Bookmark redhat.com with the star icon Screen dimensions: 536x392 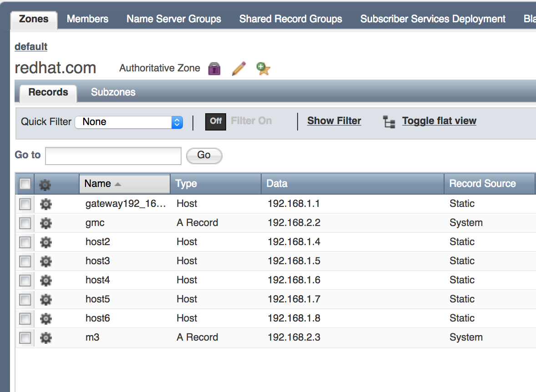coord(263,68)
